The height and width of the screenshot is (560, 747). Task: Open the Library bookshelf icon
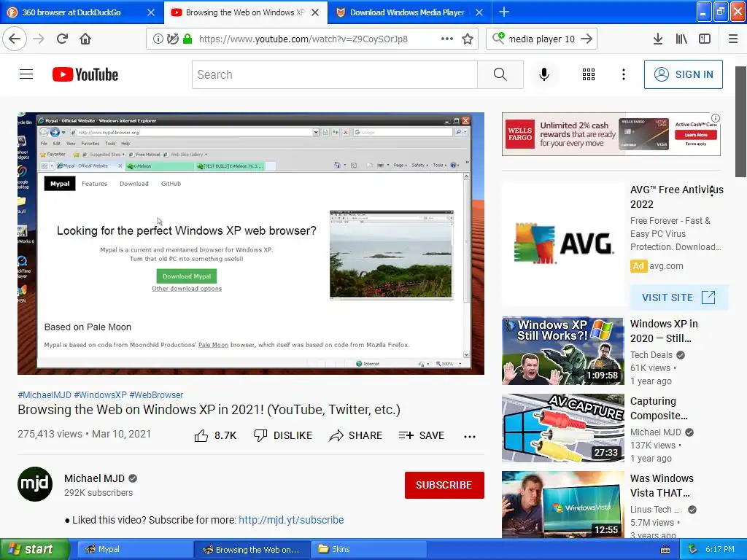point(681,39)
